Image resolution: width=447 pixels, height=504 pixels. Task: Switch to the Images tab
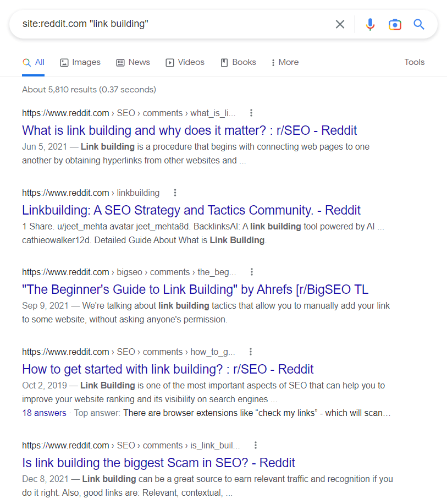coord(80,62)
